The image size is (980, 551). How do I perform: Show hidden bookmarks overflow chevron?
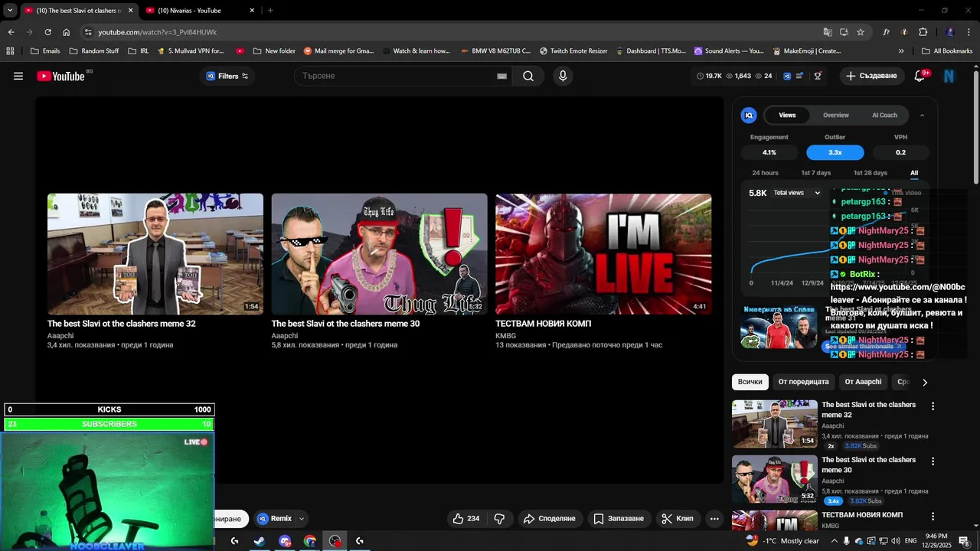point(901,51)
